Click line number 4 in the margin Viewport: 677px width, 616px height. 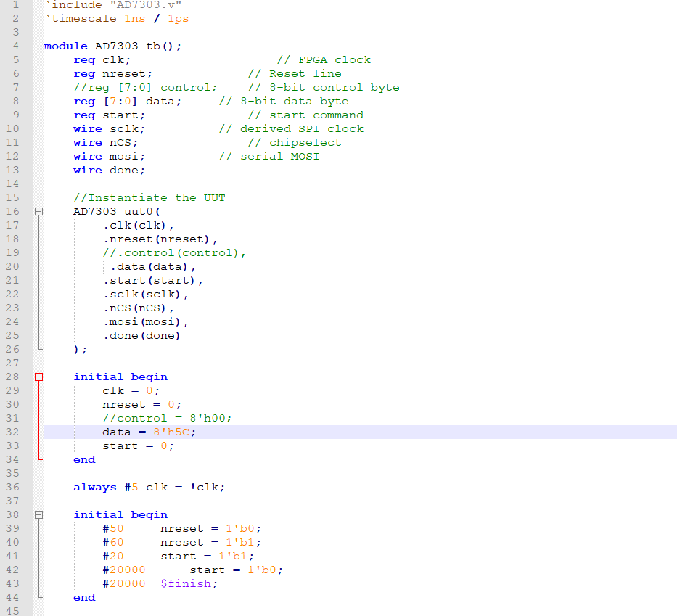pos(16,46)
